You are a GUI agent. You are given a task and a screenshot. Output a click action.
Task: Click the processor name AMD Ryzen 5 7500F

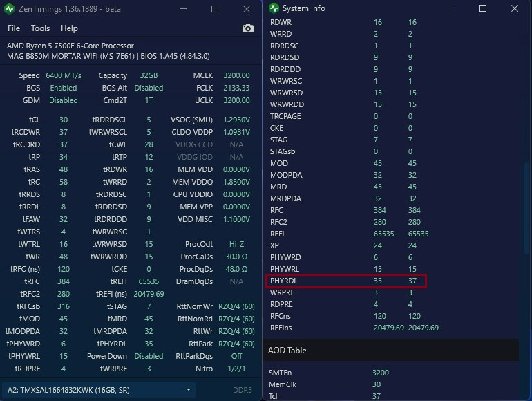pos(70,46)
